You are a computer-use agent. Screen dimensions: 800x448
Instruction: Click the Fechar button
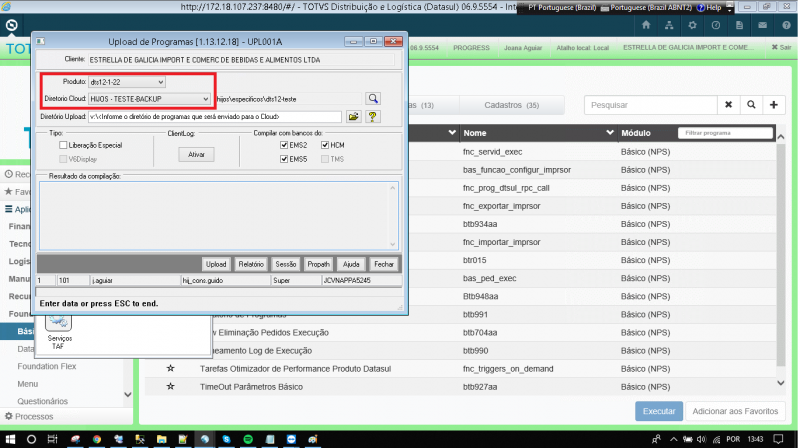coord(384,264)
